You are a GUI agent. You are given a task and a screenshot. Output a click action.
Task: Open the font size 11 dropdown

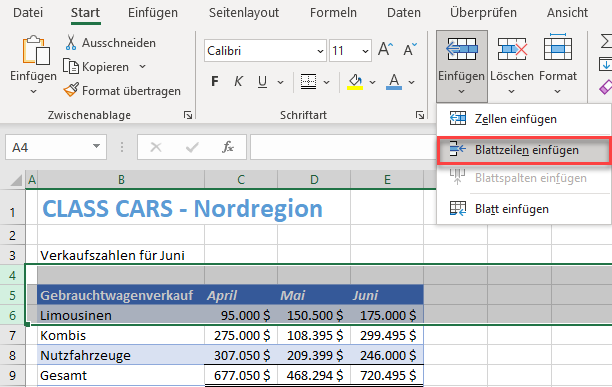365,51
